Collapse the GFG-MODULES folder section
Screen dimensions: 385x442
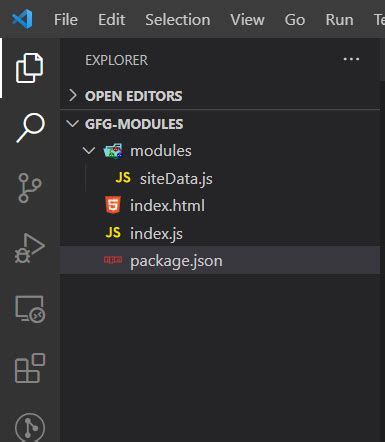(x=220, y=124)
